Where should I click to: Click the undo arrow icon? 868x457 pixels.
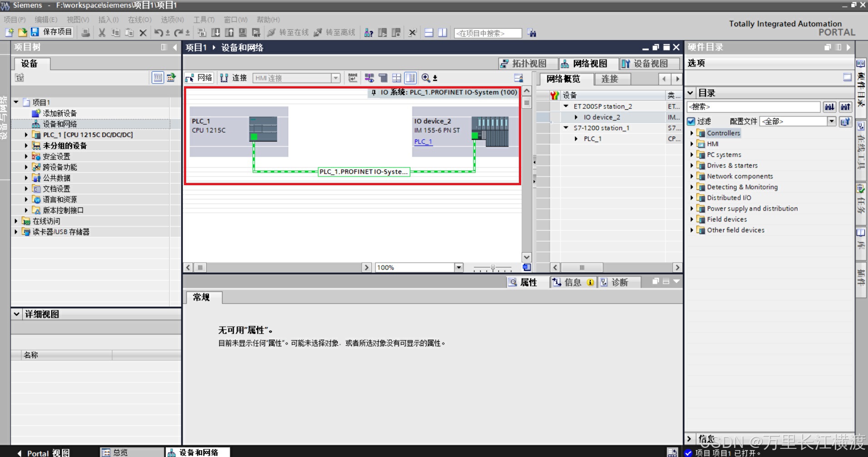click(158, 33)
